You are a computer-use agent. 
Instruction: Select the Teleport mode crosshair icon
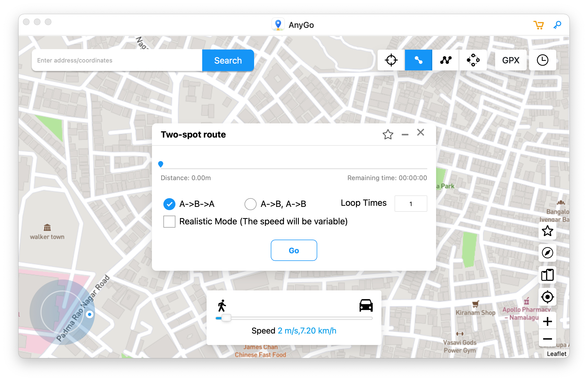tap(391, 60)
